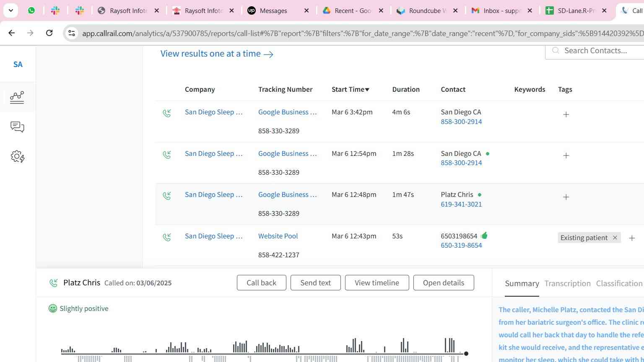Click the green status dot beside Platz Chris
The image size is (644, 362).
pyautogui.click(x=480, y=195)
